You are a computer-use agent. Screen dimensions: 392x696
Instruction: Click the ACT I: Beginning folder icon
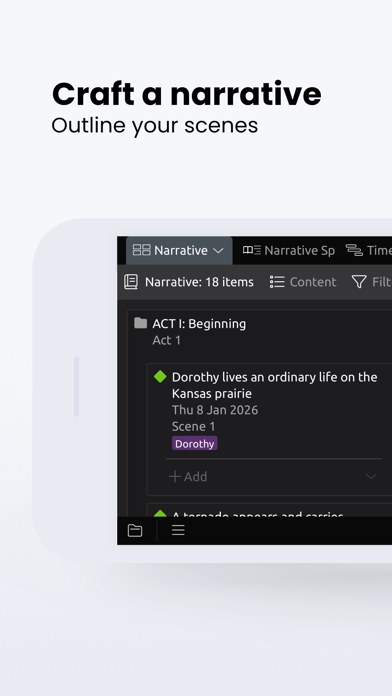pos(140,323)
